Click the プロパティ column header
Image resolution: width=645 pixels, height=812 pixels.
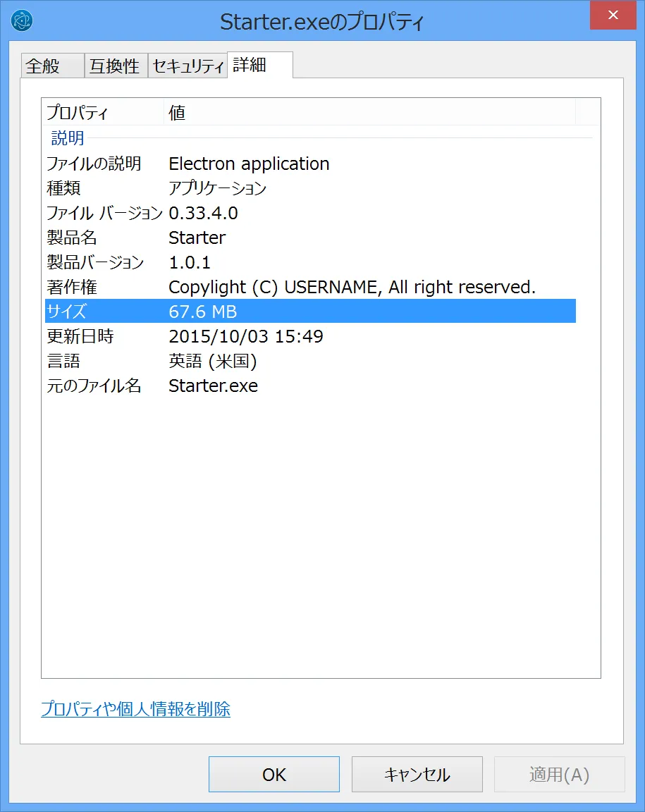click(x=76, y=112)
